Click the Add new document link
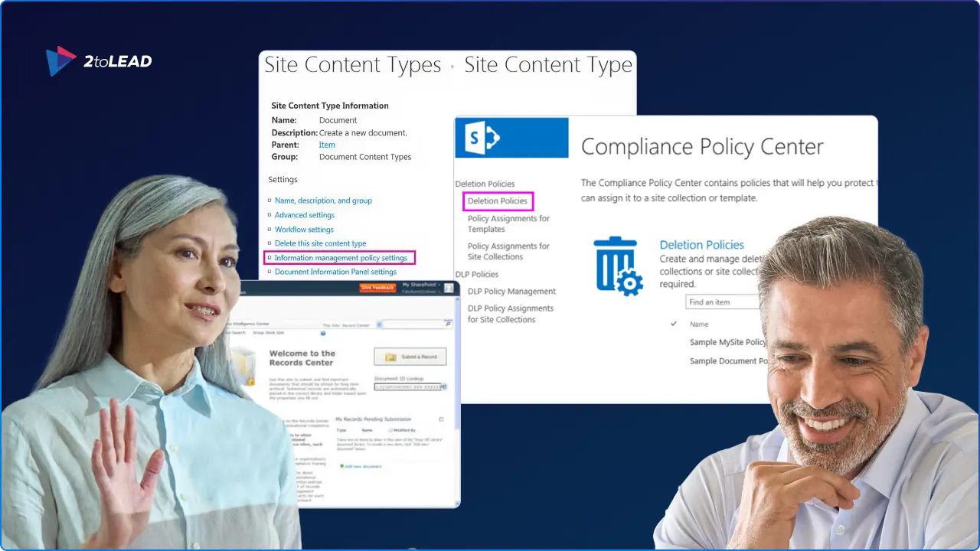This screenshot has width=980, height=551. [363, 466]
